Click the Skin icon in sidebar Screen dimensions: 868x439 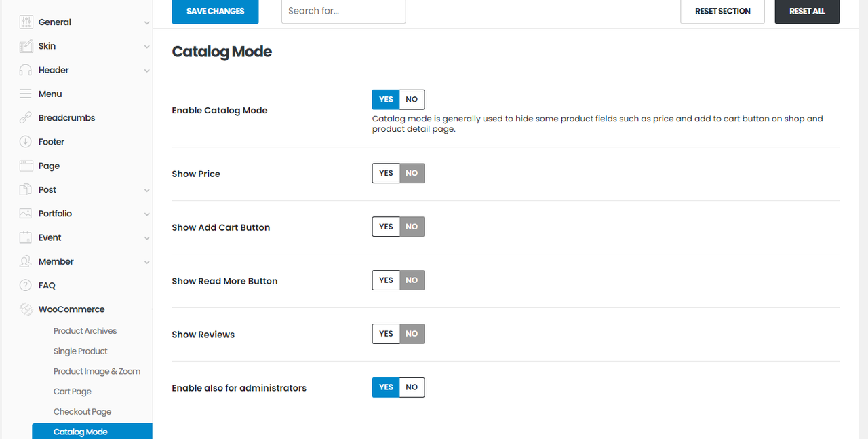pyautogui.click(x=26, y=46)
